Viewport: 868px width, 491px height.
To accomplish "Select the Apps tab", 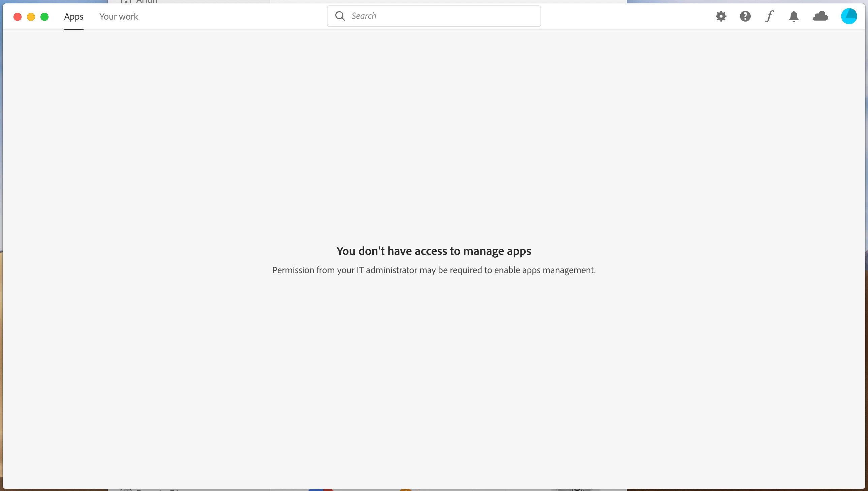I will coord(73,17).
